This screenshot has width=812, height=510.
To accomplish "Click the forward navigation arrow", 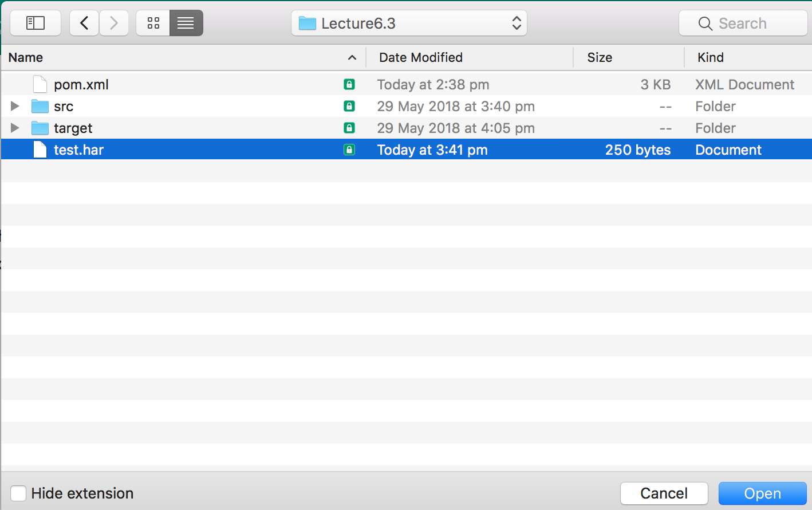I will (114, 23).
